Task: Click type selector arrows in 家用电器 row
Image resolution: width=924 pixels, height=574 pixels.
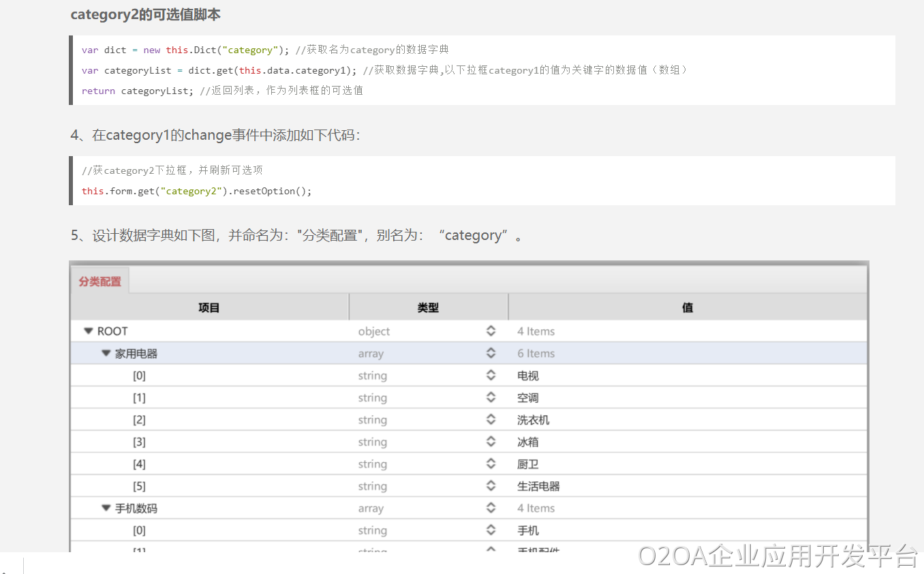Action: click(491, 353)
